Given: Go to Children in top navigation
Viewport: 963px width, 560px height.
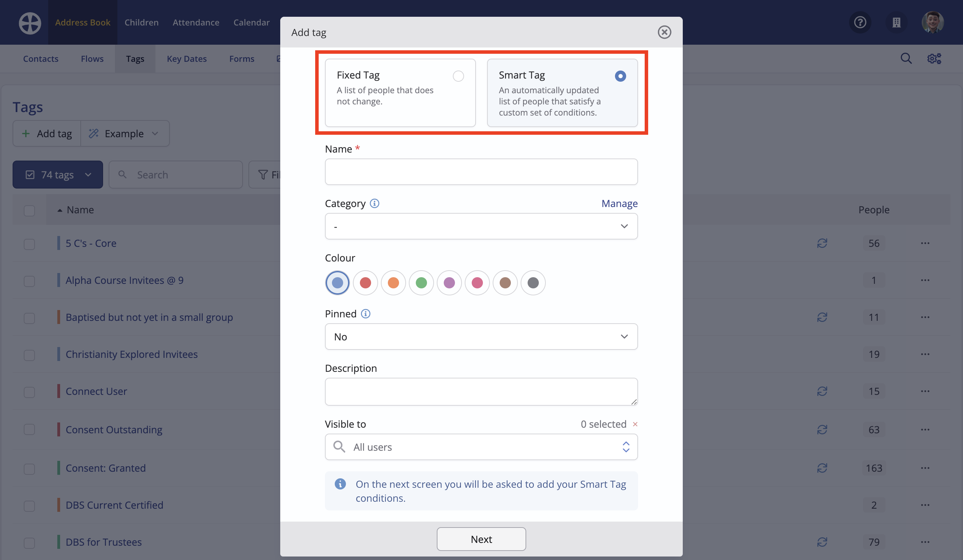Looking at the screenshot, I should (x=142, y=23).
